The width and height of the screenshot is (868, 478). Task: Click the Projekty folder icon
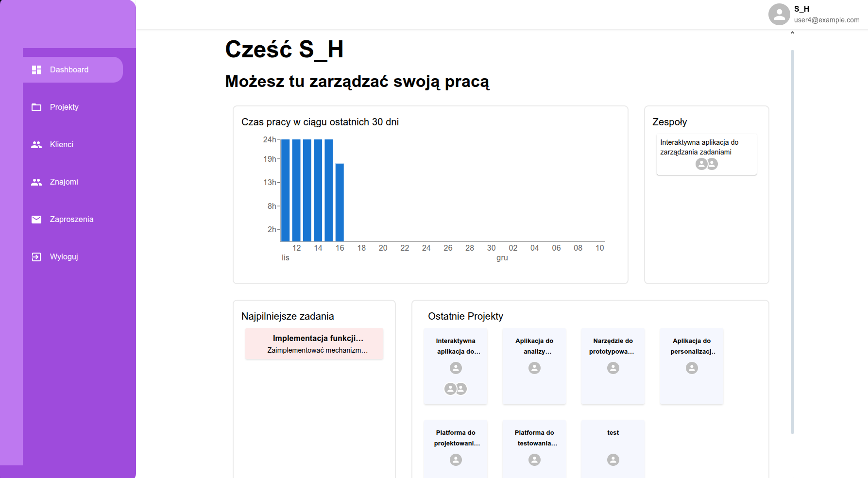point(36,107)
